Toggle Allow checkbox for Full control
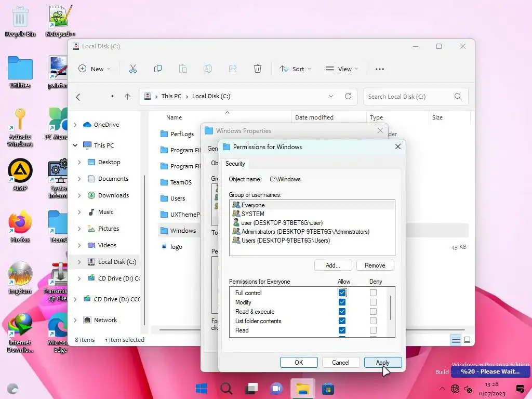 tap(342, 292)
